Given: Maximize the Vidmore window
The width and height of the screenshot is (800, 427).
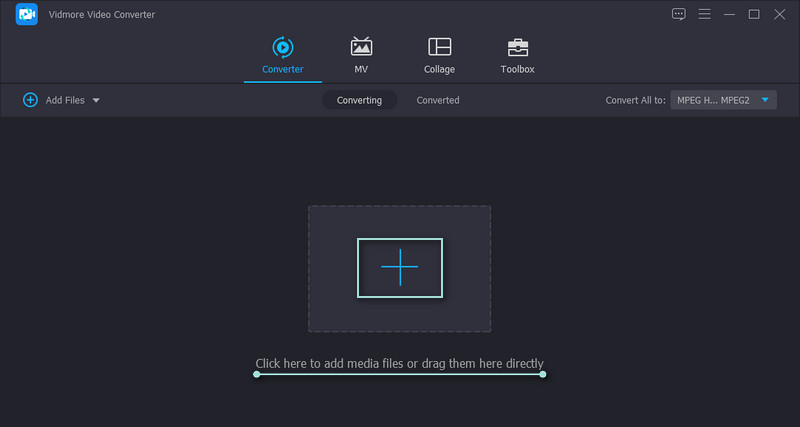Looking at the screenshot, I should pos(754,14).
